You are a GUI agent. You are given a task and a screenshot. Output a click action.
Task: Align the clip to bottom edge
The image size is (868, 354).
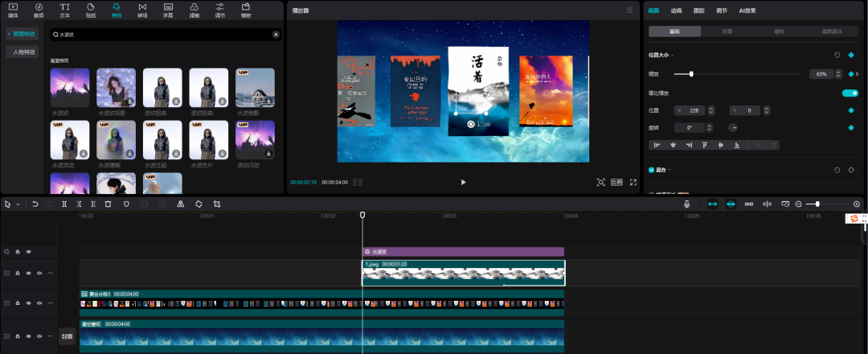tap(737, 145)
